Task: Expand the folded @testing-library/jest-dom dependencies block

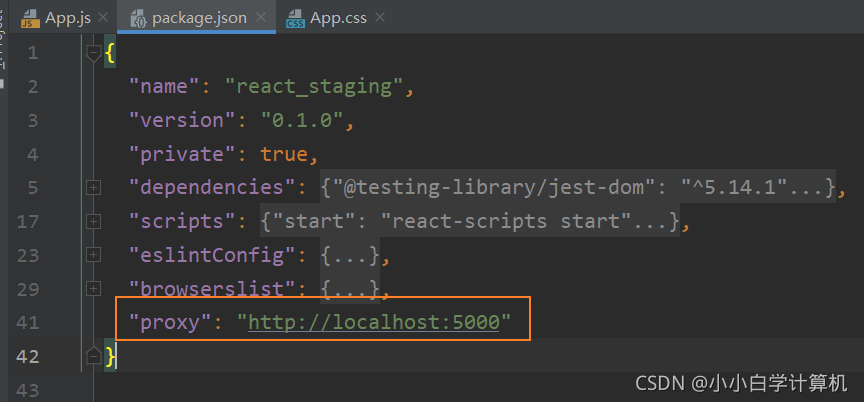Action: coord(578,188)
